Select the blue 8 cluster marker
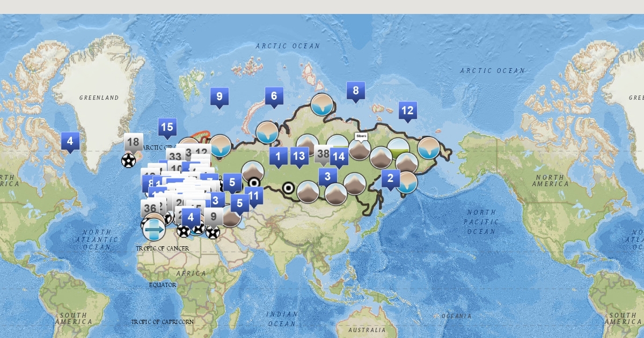 point(355,91)
